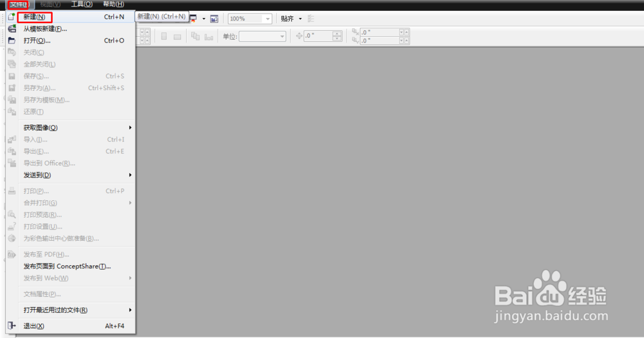This screenshot has height=338, width=644.
Task: Click the New document icon in File menu
Action: pos(12,17)
